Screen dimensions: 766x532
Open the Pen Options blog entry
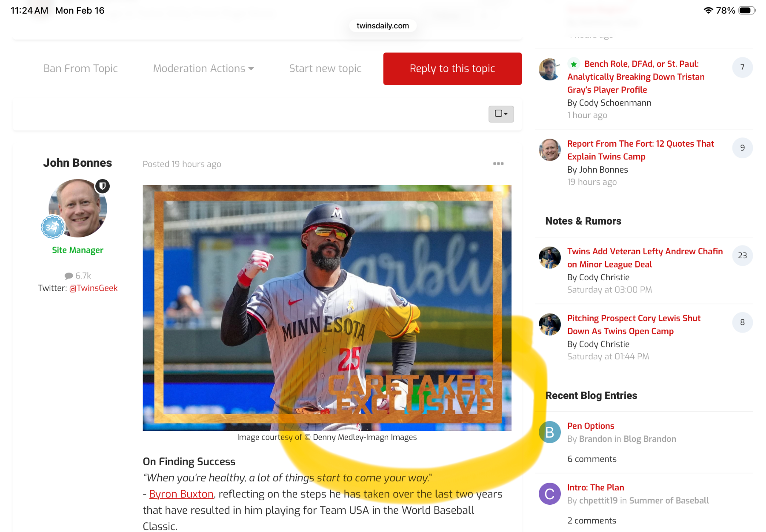coord(590,426)
